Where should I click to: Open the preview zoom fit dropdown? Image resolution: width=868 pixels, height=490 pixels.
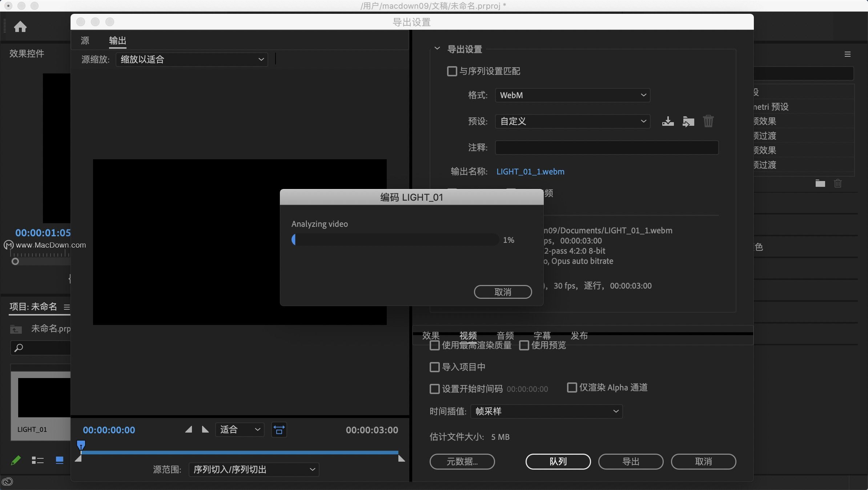point(240,430)
